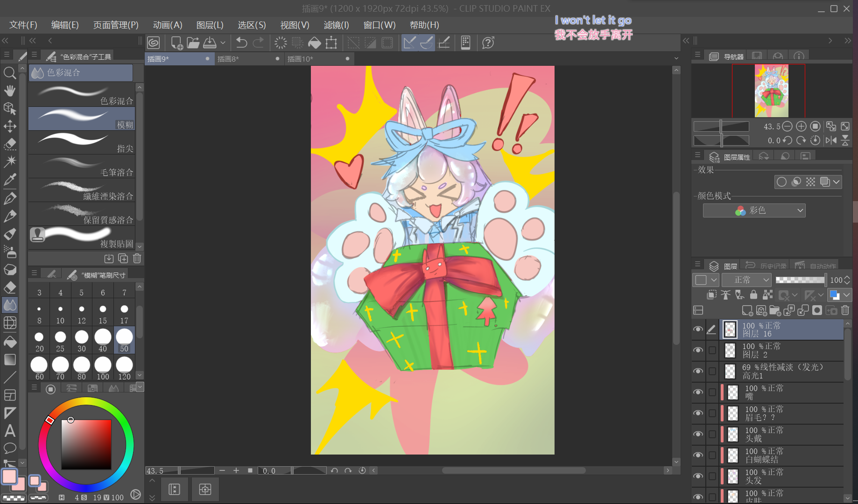Image resolution: width=858 pixels, height=504 pixels.
Task: Hide layer 图层 2
Action: pyautogui.click(x=698, y=350)
